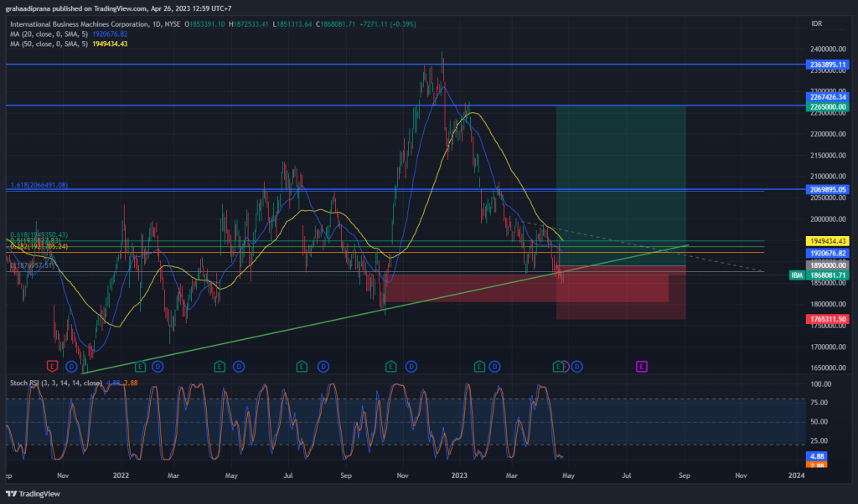This screenshot has height=504, width=858.
Task: Click the 0.382(1921705.24) Fibonacci label
Action: pos(39,246)
